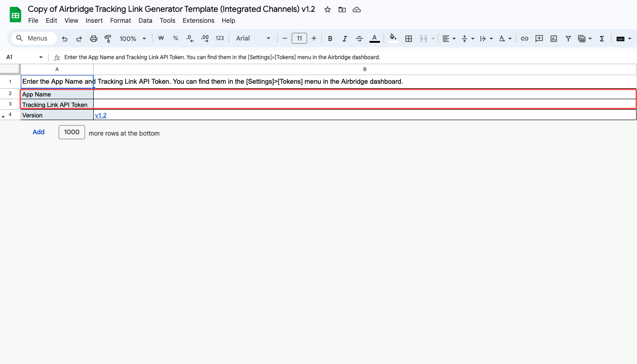Open the Extensions menu
The width and height of the screenshot is (637, 364).
point(198,20)
